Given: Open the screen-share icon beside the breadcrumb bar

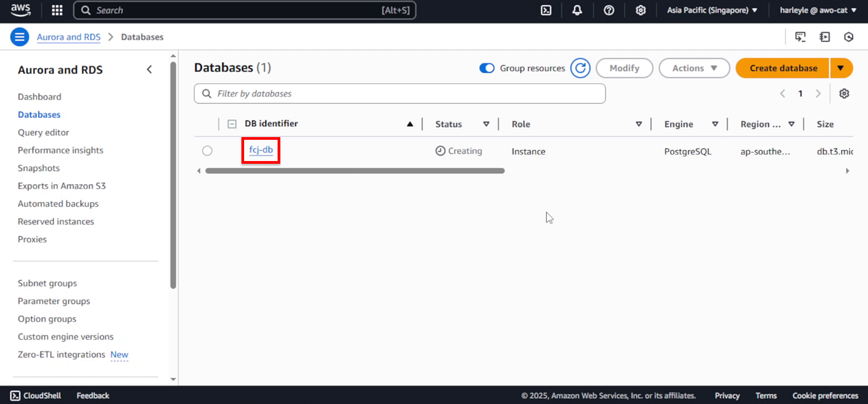Looking at the screenshot, I should 800,37.
